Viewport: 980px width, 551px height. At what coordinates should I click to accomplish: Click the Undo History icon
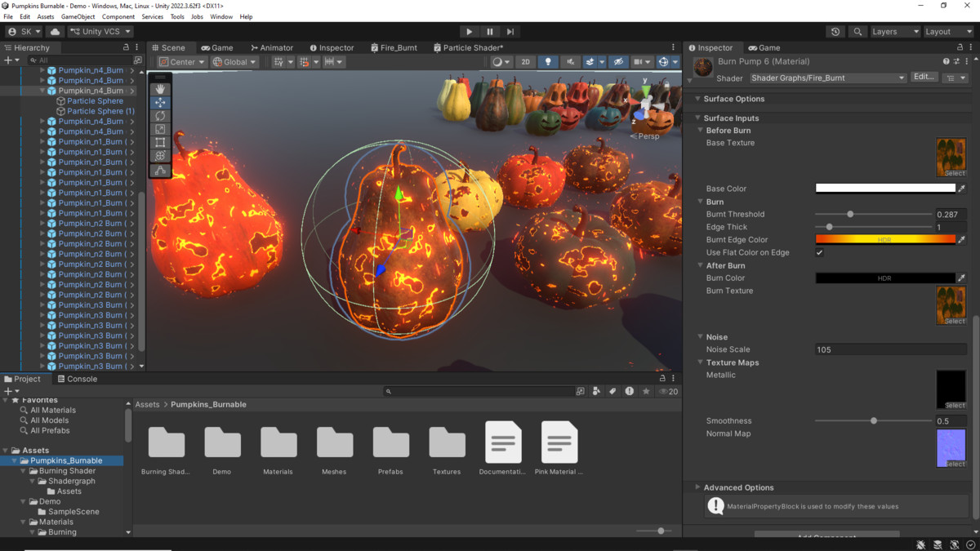835,32
